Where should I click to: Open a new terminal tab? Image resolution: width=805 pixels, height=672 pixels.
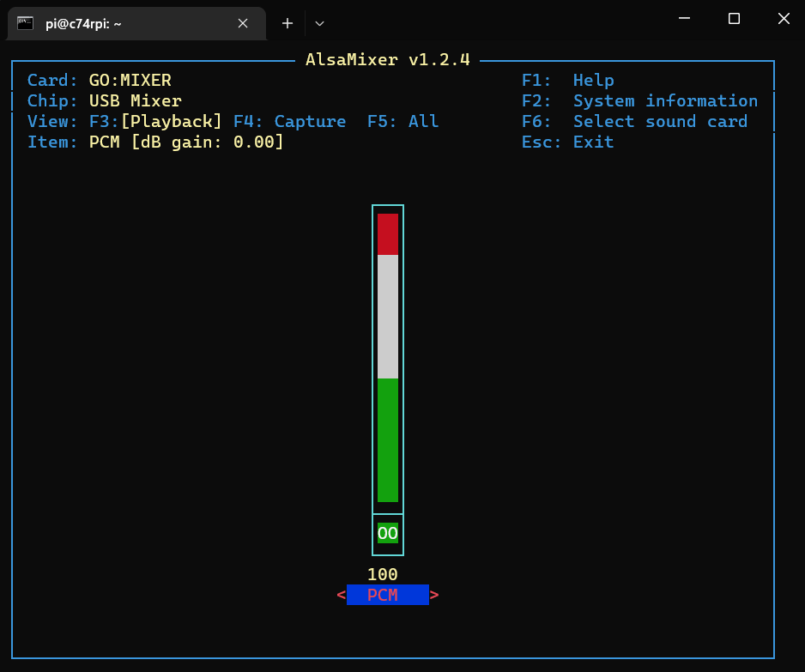pos(287,23)
